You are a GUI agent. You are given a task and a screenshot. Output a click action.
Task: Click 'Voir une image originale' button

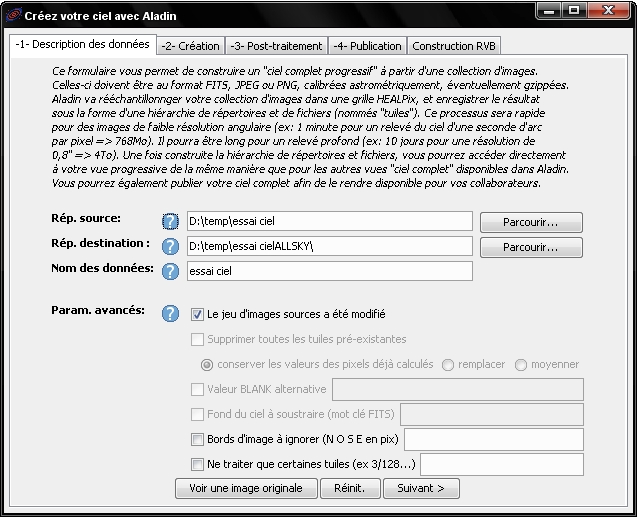[246, 488]
